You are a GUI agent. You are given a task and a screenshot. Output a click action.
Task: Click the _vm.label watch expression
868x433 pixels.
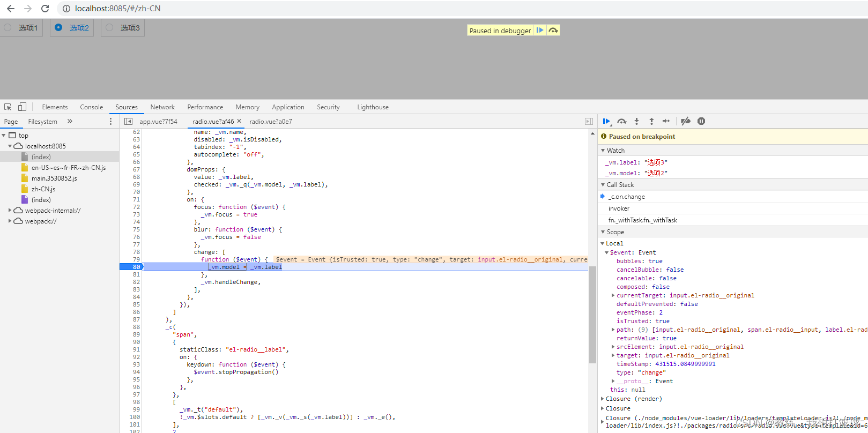[x=636, y=162]
